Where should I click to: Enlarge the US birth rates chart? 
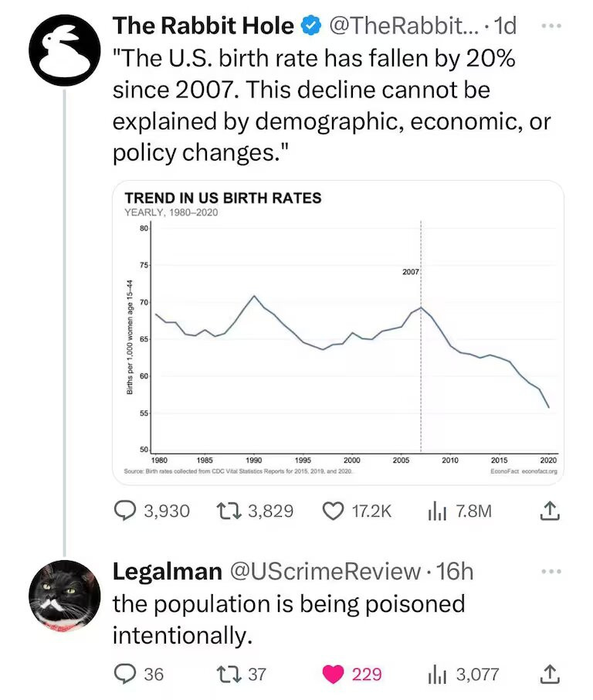[x=338, y=334]
